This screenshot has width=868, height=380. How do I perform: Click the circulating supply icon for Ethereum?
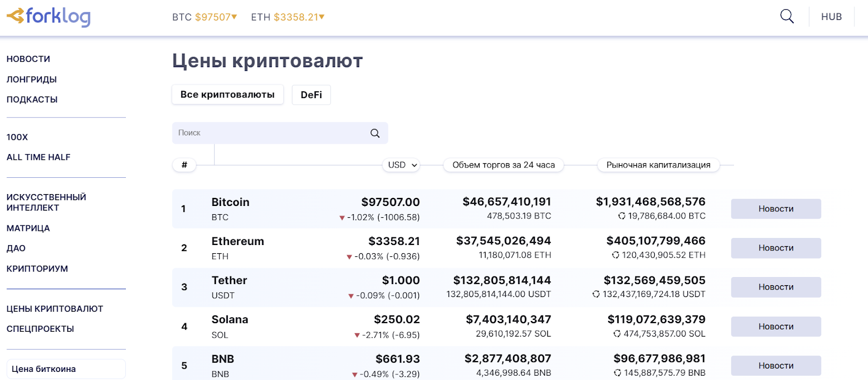[616, 255]
